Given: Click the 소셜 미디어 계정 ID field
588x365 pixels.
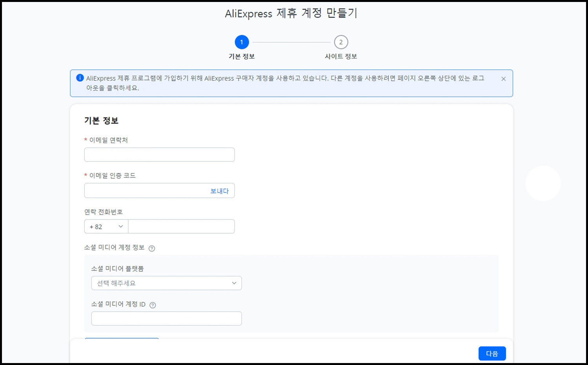Looking at the screenshot, I should coord(167,318).
